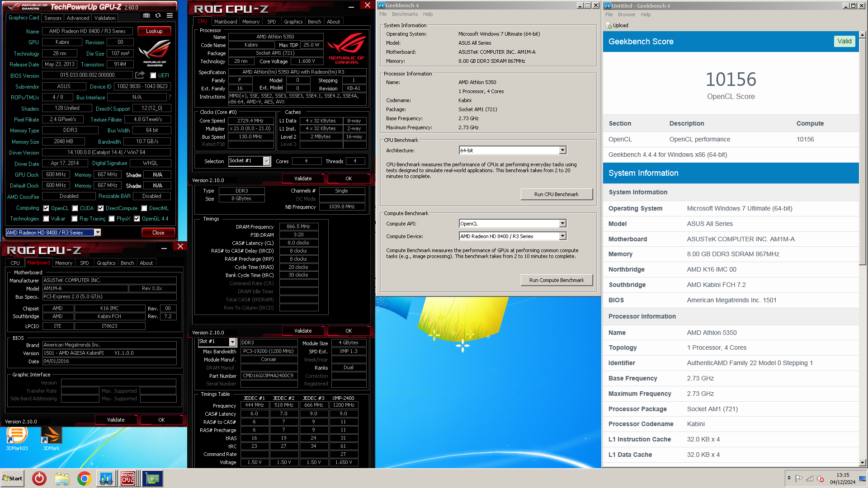
Task: Toggle the CUDA checkbox in GPU-Z
Action: pos(75,208)
